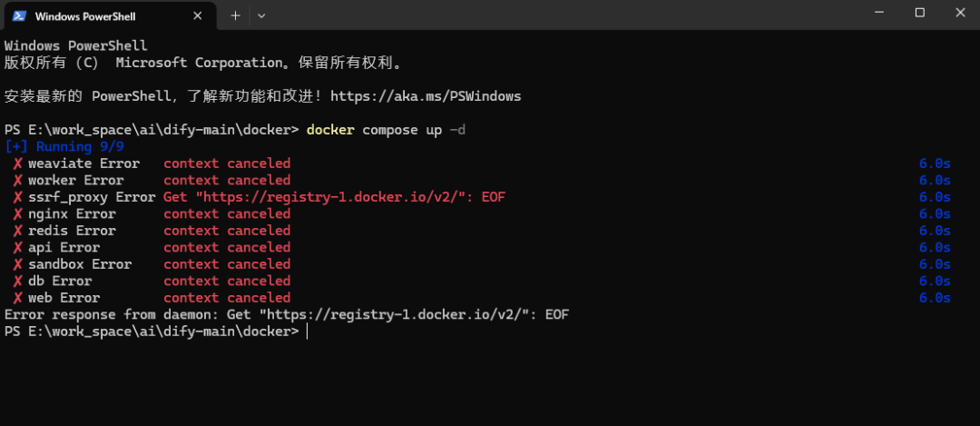
Task: Open a new tab with plus button
Action: tap(235, 15)
